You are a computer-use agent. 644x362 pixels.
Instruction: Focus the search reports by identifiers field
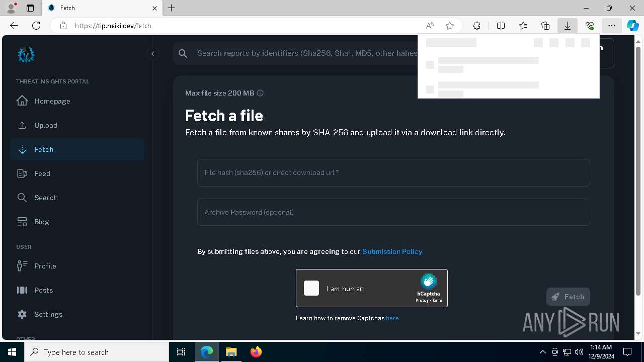(306, 53)
